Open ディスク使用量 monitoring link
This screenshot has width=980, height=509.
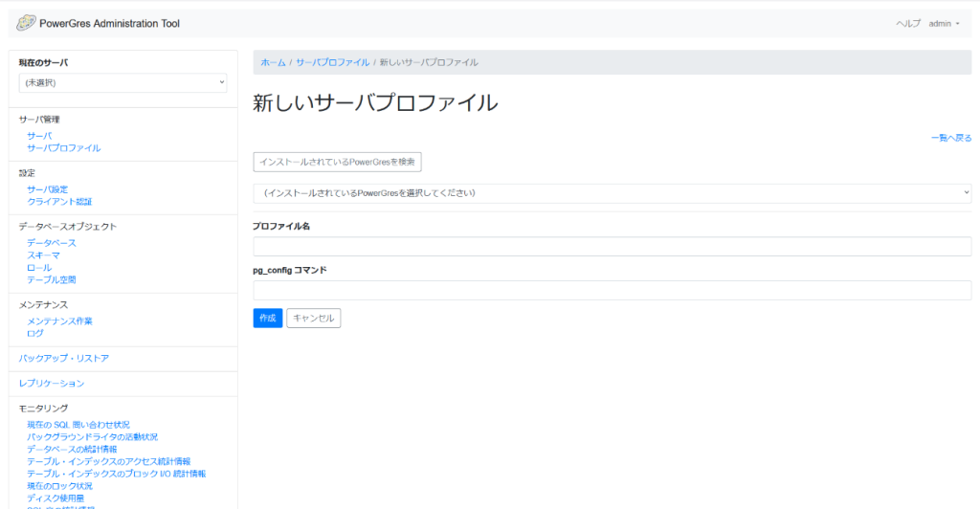[56, 498]
